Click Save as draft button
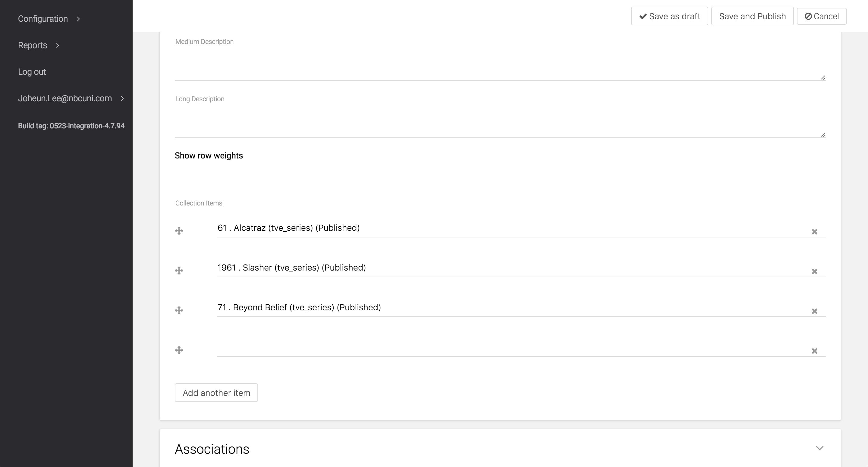 [669, 16]
